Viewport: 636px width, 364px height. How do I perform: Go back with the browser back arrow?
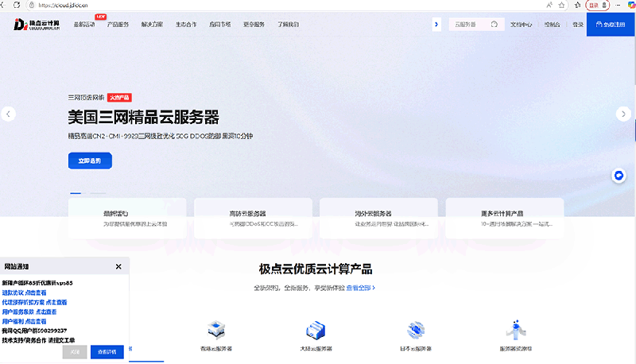pos(3,5)
